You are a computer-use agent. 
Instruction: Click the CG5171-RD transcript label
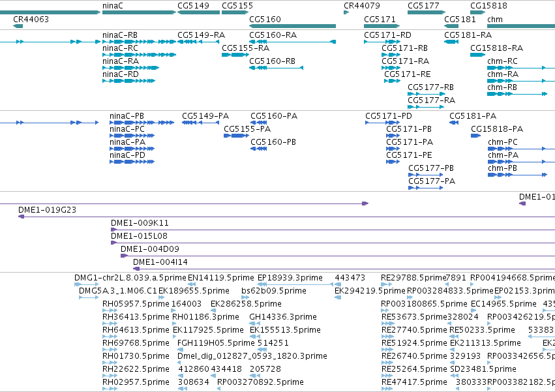(387, 35)
